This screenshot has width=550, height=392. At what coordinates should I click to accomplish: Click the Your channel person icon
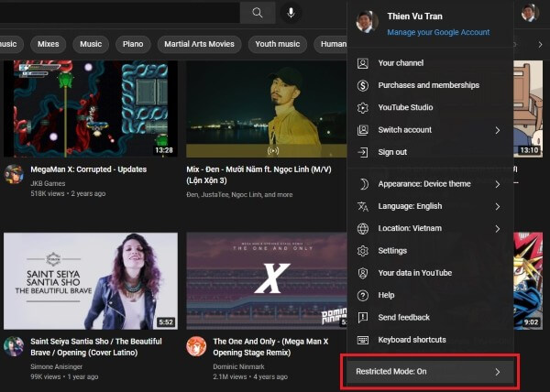(362, 63)
